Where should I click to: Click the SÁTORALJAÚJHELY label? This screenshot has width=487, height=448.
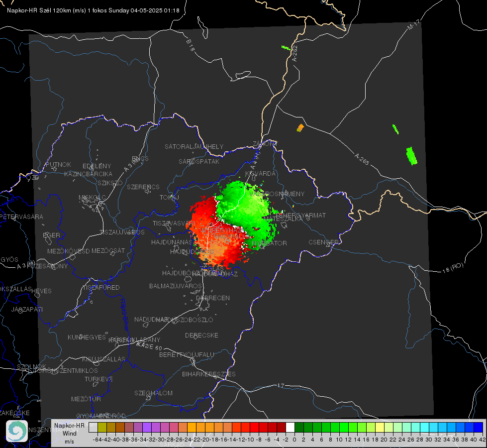point(194,146)
